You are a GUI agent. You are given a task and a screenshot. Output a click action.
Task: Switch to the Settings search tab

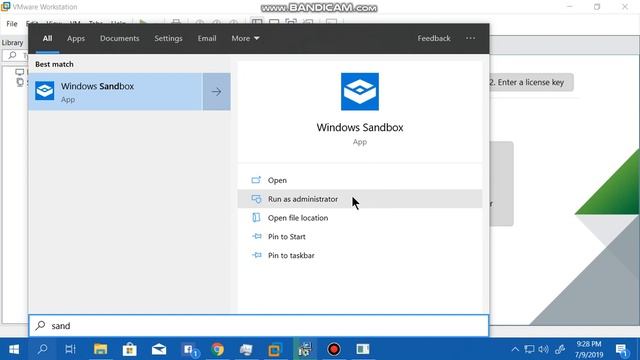tap(168, 38)
